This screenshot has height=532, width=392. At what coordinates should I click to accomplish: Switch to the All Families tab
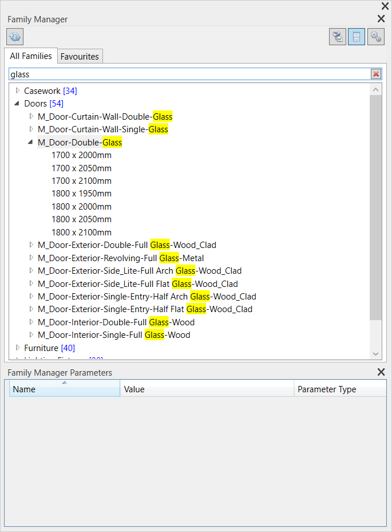tap(31, 56)
